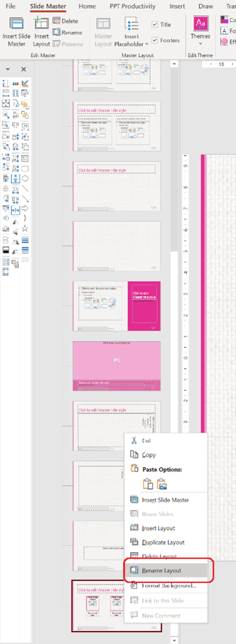
Task: Select the solid pink picture layout thumbnail
Action: tap(117, 366)
